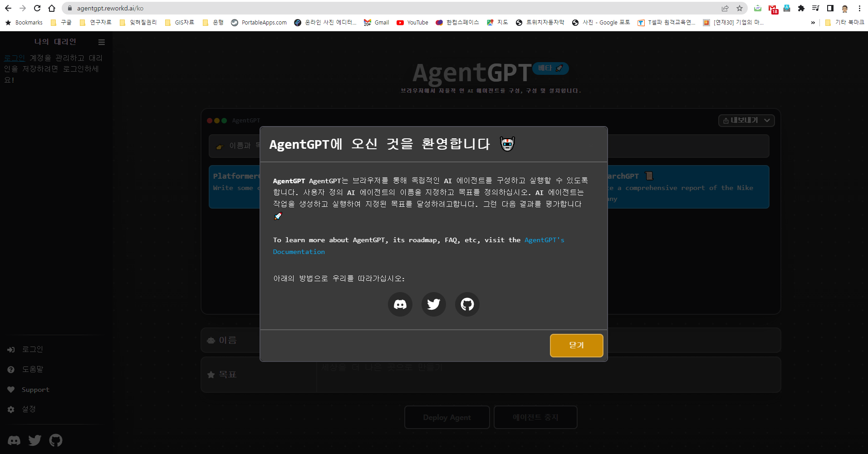Open PortableApps.com bookmark
The image size is (868, 454).
[x=259, y=23]
